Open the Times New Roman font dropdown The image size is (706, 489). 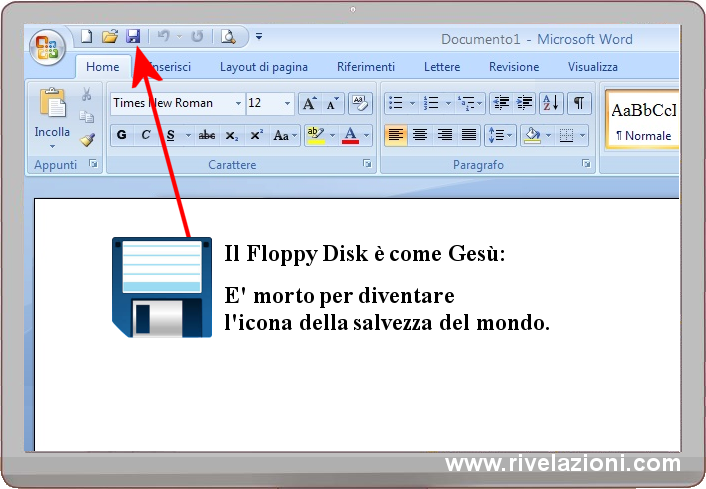point(238,103)
